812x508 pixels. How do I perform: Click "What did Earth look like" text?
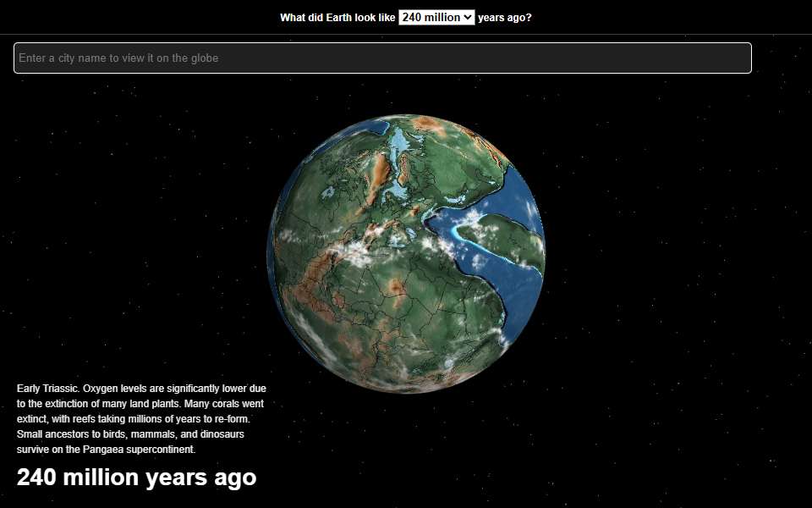click(337, 18)
